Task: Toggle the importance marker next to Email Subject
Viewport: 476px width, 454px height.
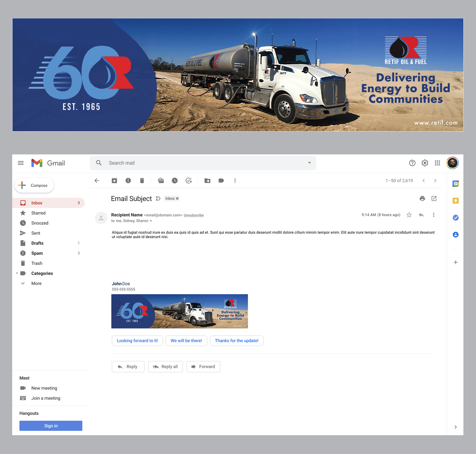Action: click(x=158, y=198)
